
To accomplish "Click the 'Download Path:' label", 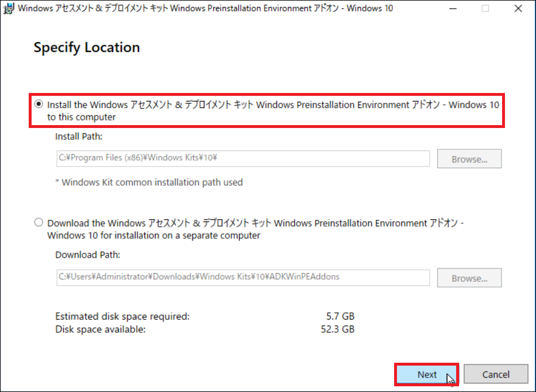I will tap(87, 255).
